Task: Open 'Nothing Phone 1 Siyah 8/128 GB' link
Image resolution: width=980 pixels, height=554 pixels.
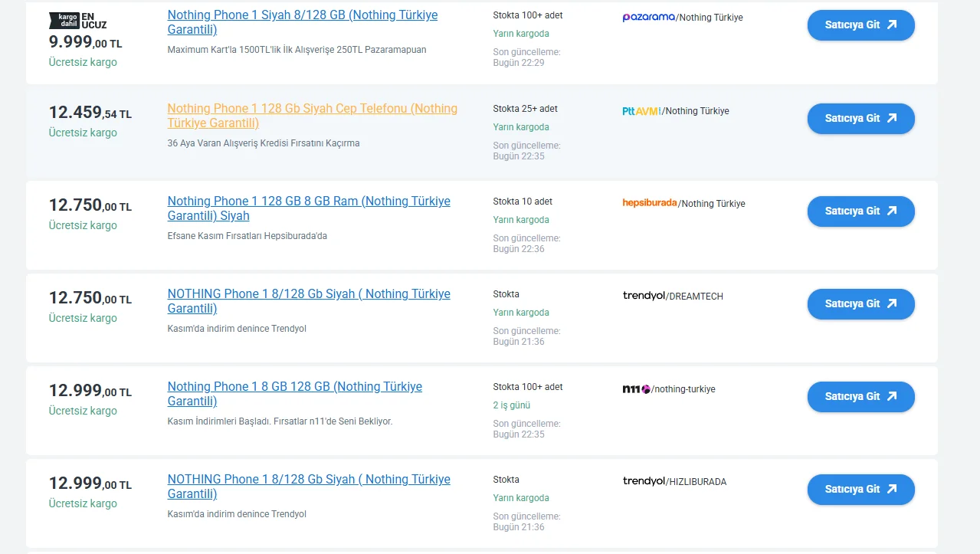Action: click(302, 15)
